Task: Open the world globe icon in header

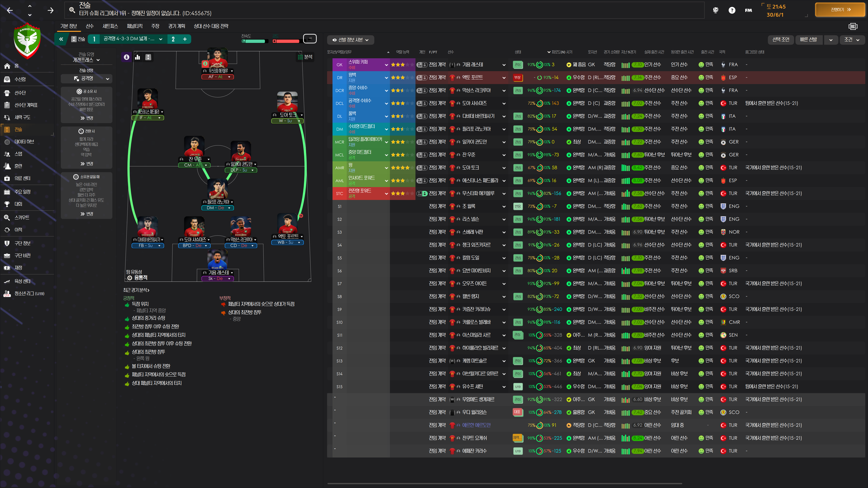Action: pyautogui.click(x=715, y=10)
